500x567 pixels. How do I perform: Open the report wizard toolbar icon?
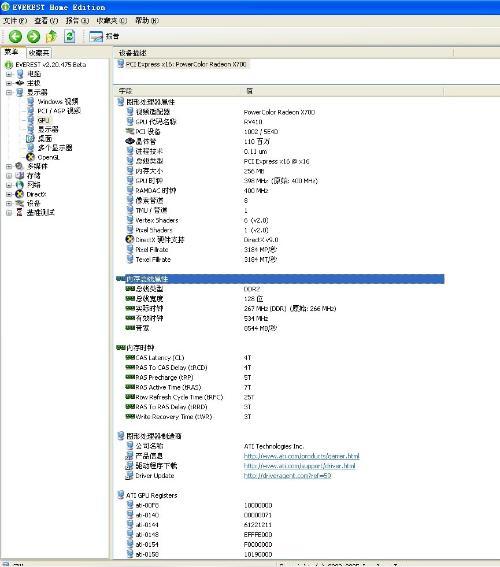pyautogui.click(x=96, y=37)
